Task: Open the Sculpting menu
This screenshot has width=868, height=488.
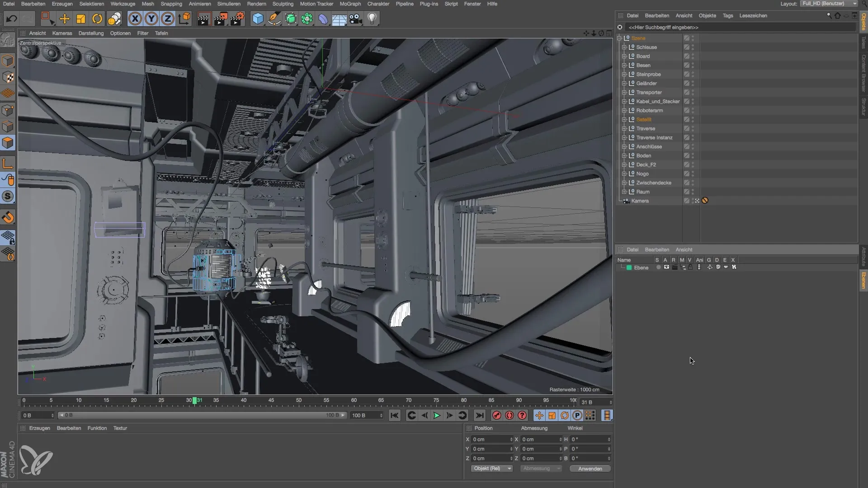Action: coord(283,4)
